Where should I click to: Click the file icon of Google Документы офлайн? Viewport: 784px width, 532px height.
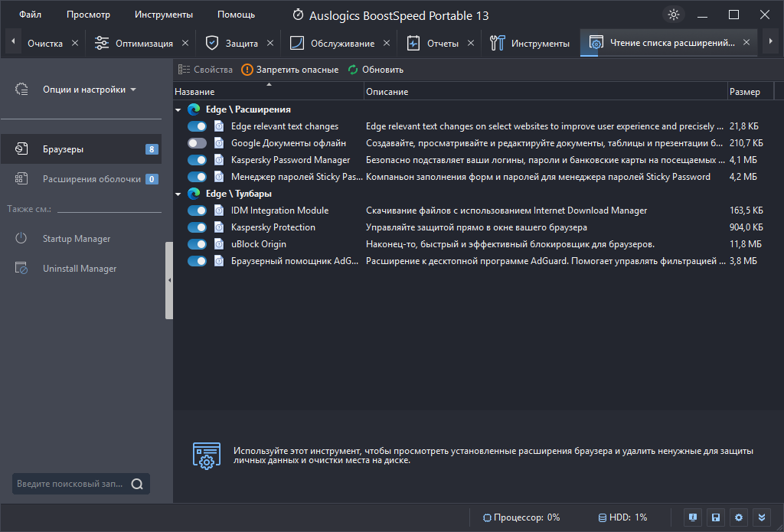click(x=219, y=143)
